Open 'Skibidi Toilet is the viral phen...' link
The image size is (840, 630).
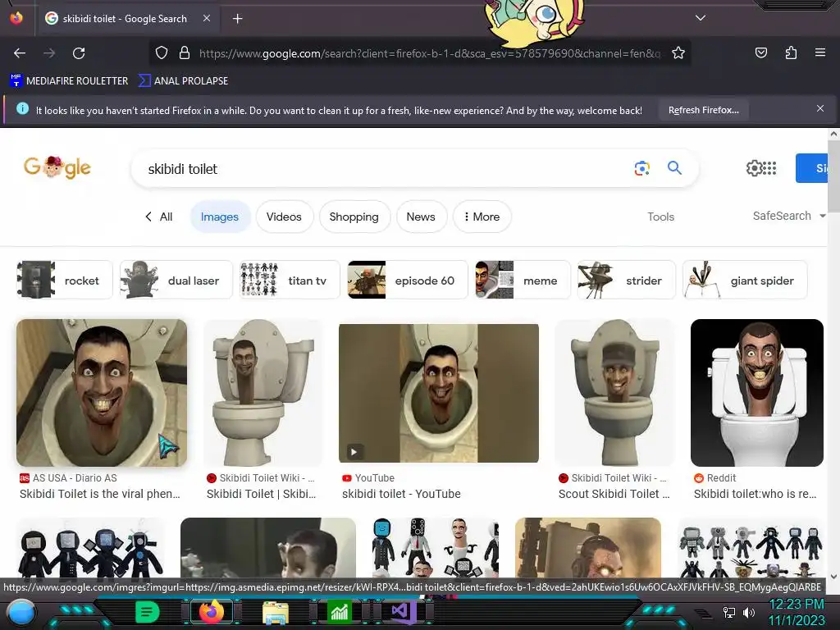pyautogui.click(x=99, y=494)
